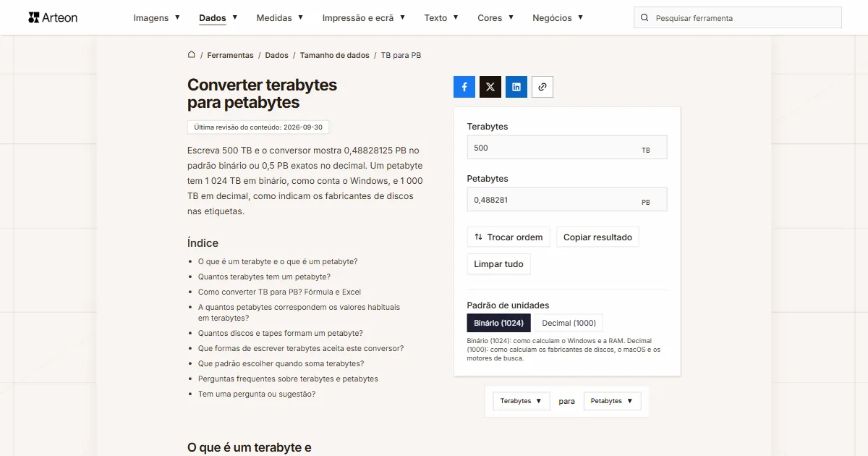Open the Dados menu
Viewport: 868px width, 456px height.
[x=218, y=18]
